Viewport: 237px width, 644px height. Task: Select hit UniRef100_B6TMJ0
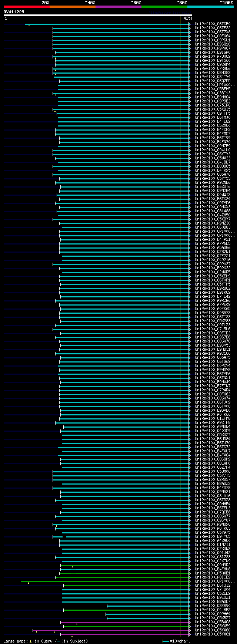[213, 118]
